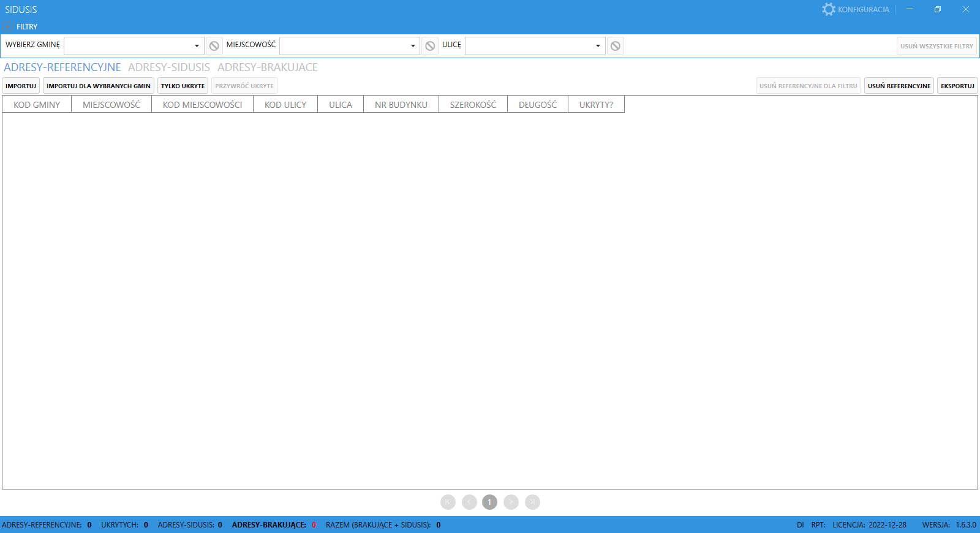980x533 pixels.
Task: Expand the Wybierz Gminę dropdown
Action: [197, 46]
